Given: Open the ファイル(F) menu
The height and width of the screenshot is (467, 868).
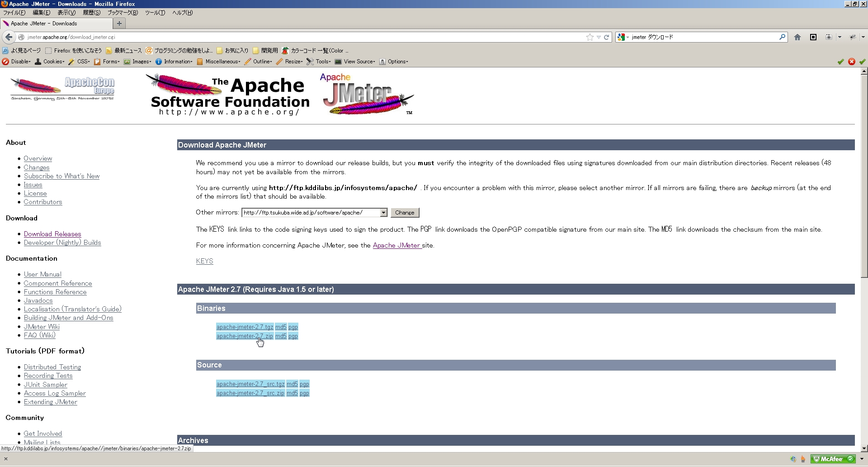Looking at the screenshot, I should coord(14,13).
